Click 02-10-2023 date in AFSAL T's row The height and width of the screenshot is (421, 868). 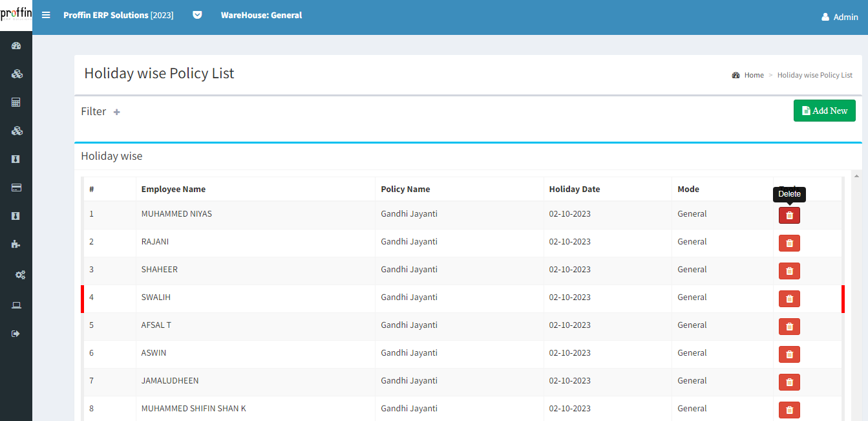tap(570, 325)
